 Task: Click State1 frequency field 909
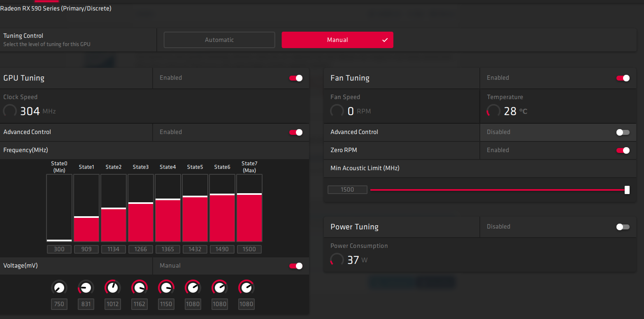tap(86, 249)
